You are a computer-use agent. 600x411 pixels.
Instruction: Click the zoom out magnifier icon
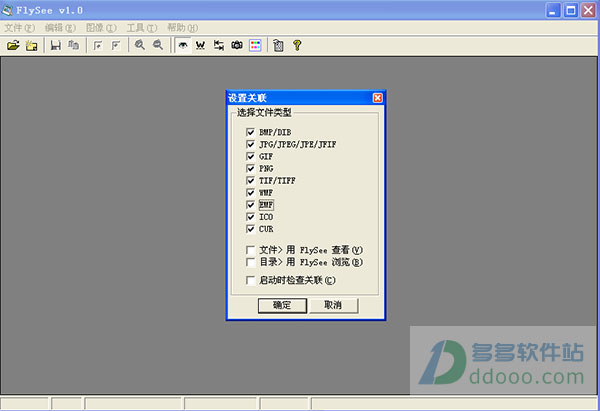158,45
